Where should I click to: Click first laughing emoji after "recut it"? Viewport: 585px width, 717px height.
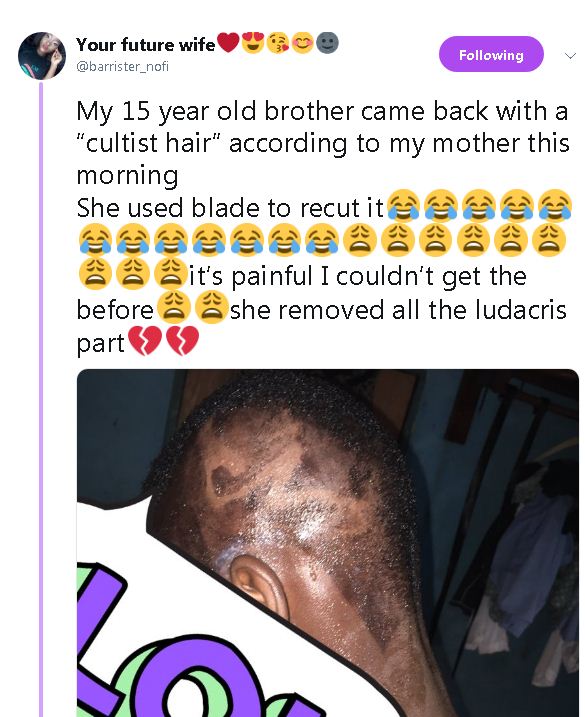pyautogui.click(x=403, y=206)
